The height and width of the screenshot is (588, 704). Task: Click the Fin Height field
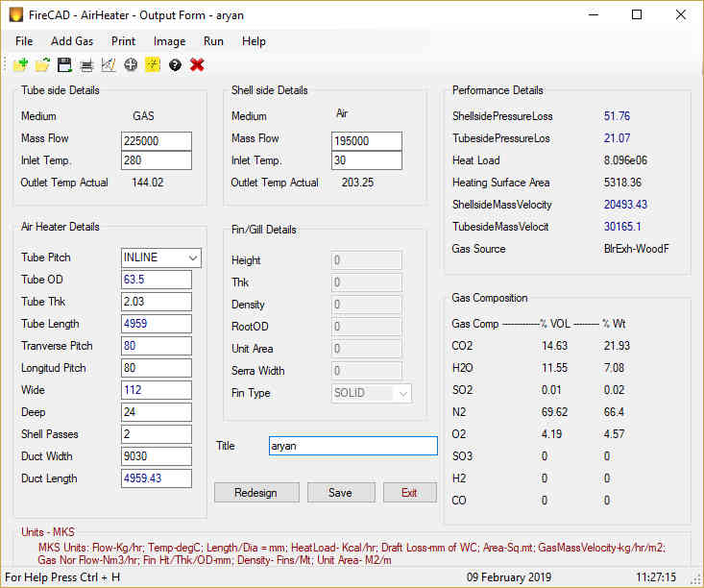[x=366, y=260]
